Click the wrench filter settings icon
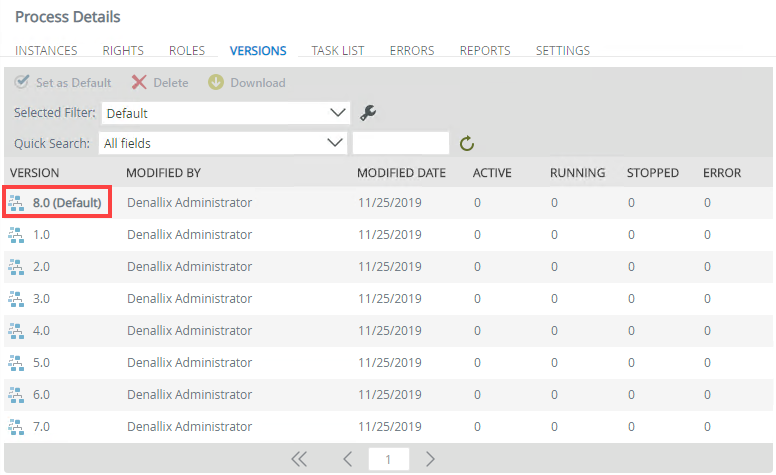This screenshot has width=776, height=475. coord(368,113)
